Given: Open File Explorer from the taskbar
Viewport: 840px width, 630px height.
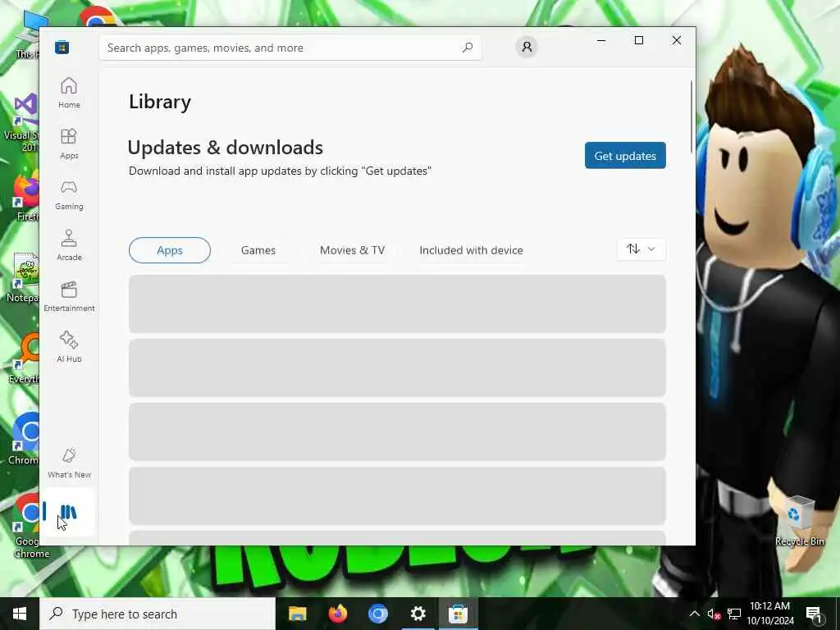Looking at the screenshot, I should click(x=297, y=614).
